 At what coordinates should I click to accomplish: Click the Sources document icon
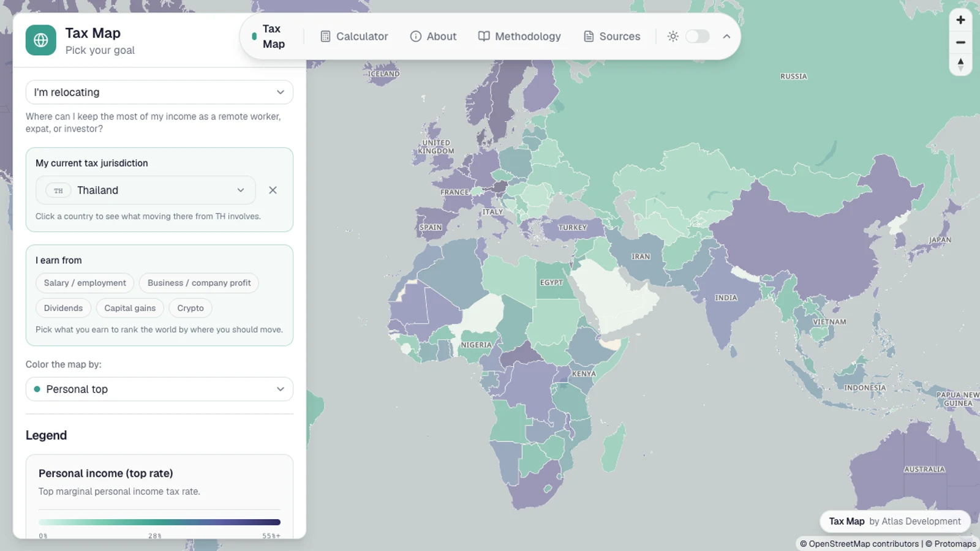coord(589,37)
